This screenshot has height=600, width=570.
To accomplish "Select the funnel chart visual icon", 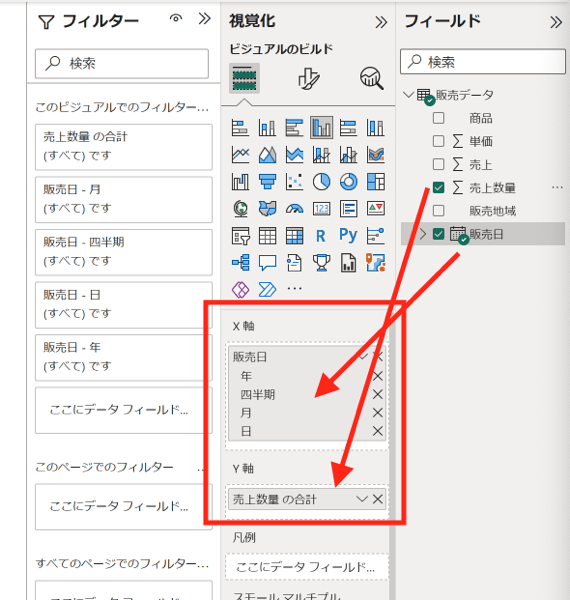I will (x=267, y=182).
